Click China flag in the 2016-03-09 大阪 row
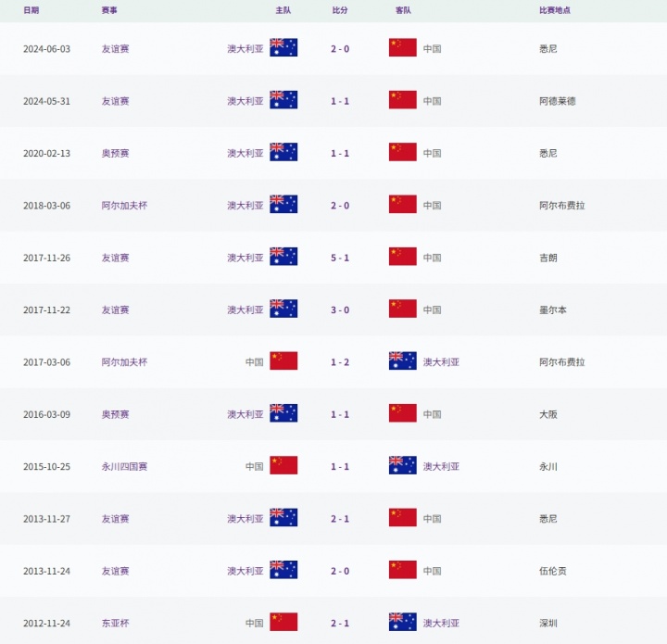Image resolution: width=667 pixels, height=644 pixels. tap(402, 414)
